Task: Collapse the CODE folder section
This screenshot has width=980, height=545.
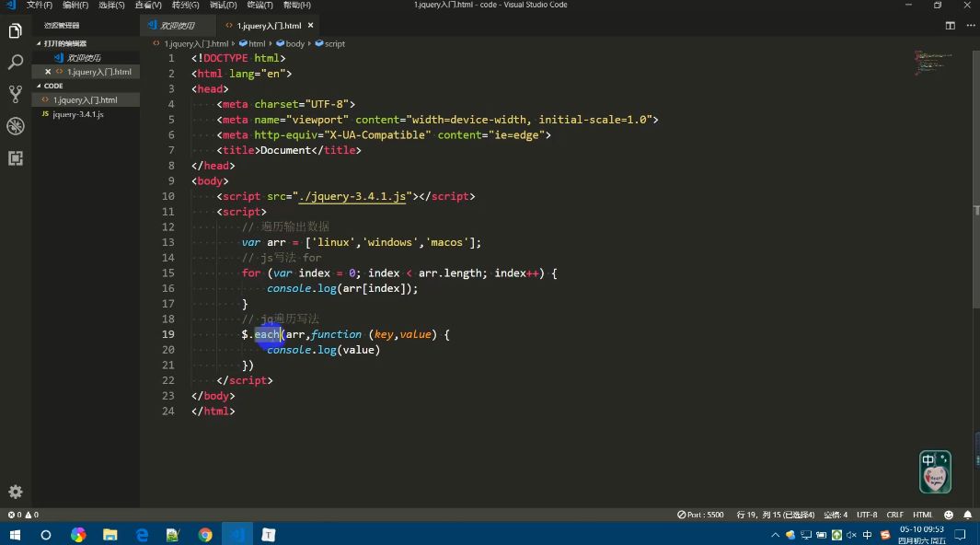Action: click(53, 86)
